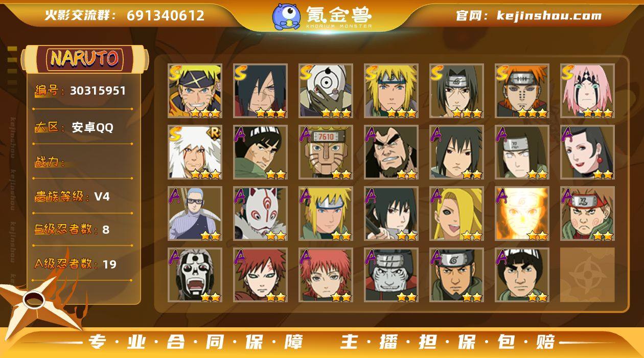Select the A-rank gray-faced Kisame portrait

(x=391, y=275)
